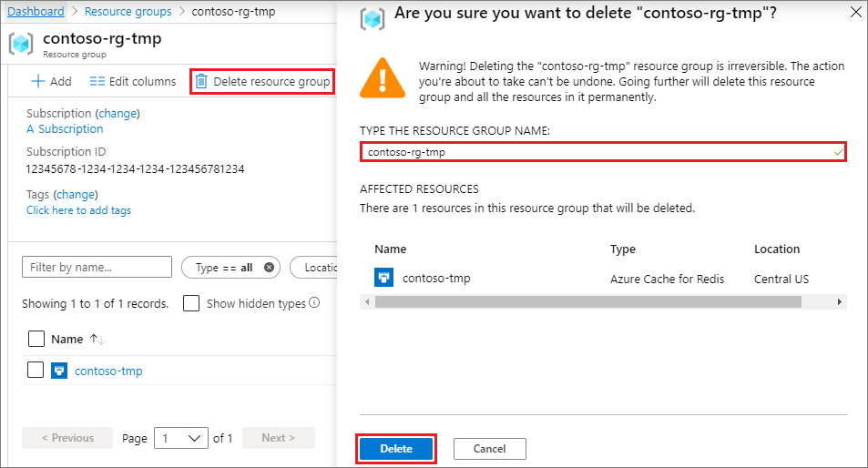Viewport: 868px width, 468px height.
Task: Go to the Dashboard breadcrumb
Action: point(36,12)
